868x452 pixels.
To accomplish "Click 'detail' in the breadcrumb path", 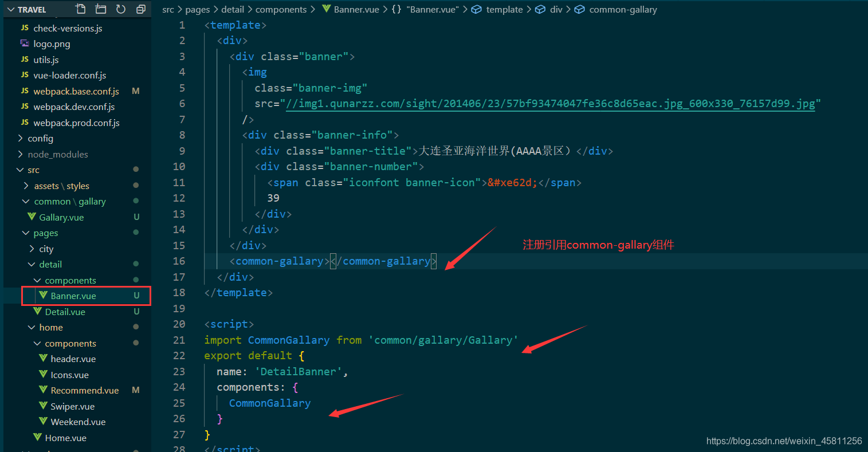I will 233,10.
